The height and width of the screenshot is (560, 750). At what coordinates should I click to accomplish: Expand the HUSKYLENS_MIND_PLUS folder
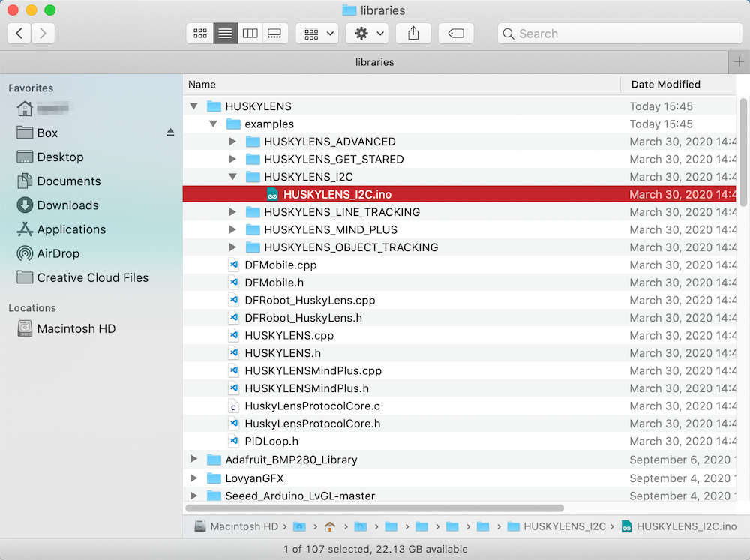232,229
